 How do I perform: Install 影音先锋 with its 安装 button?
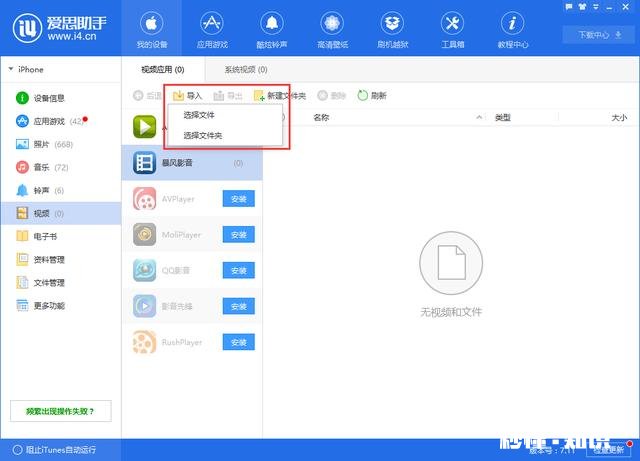pyautogui.click(x=238, y=306)
